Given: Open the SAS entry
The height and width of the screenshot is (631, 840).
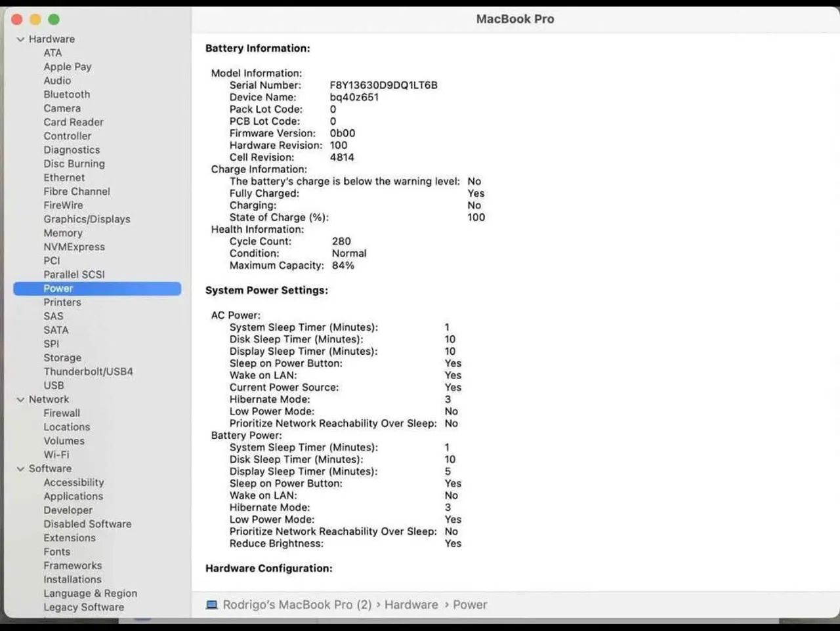Looking at the screenshot, I should [x=53, y=316].
